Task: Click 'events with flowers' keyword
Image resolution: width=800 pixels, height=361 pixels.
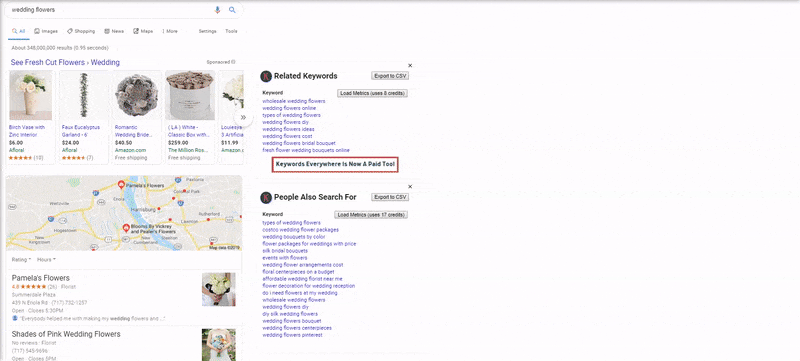Action: click(x=285, y=258)
